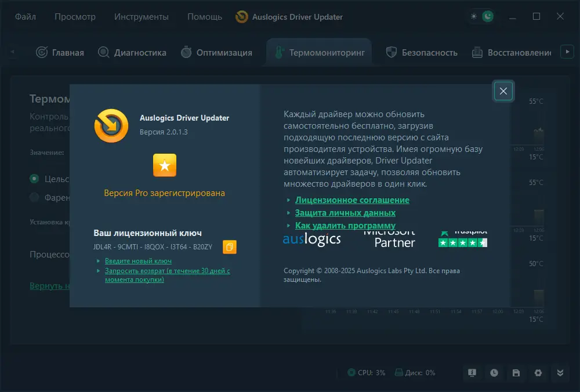The height and width of the screenshot is (392, 580).
Task: Click the save disk icon in bottom toolbar
Action: pyautogui.click(x=516, y=373)
